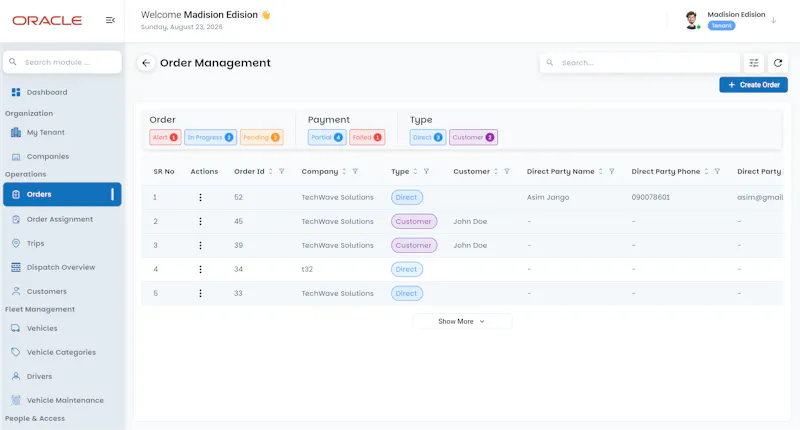The height and width of the screenshot is (430, 800).
Task: Sort by Customer column
Action: (495, 171)
